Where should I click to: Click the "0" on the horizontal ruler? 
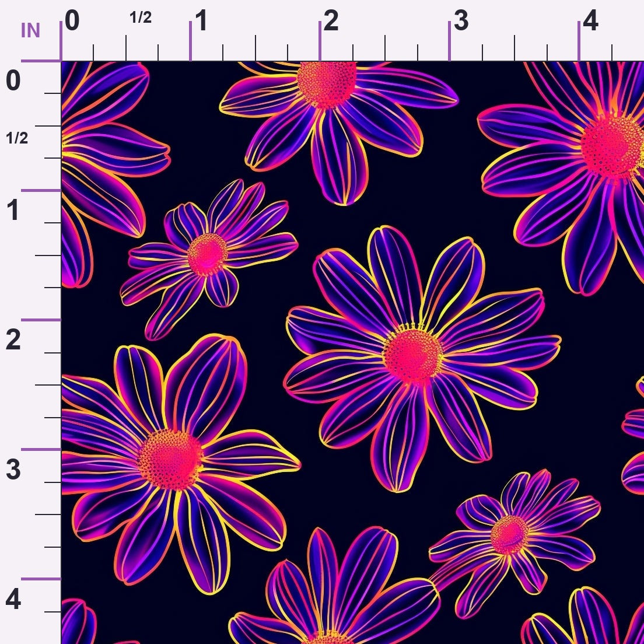[x=72, y=21]
